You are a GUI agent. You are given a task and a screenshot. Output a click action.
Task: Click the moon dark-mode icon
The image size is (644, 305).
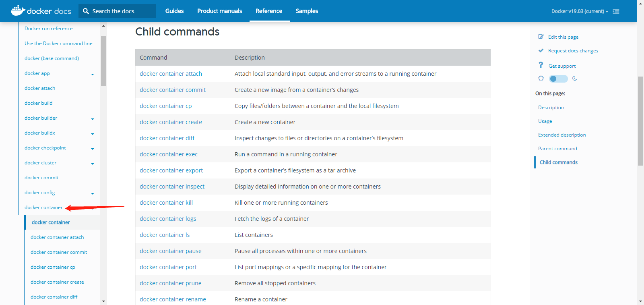(x=575, y=78)
